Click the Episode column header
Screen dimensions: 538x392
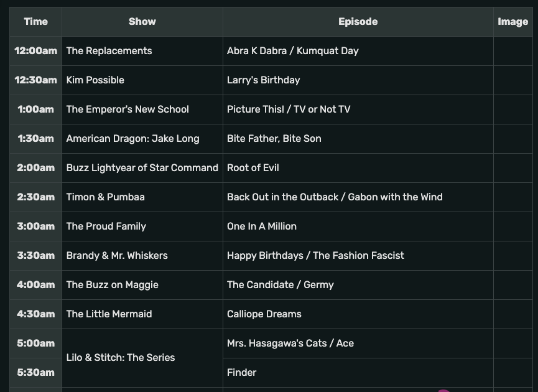[x=358, y=22]
